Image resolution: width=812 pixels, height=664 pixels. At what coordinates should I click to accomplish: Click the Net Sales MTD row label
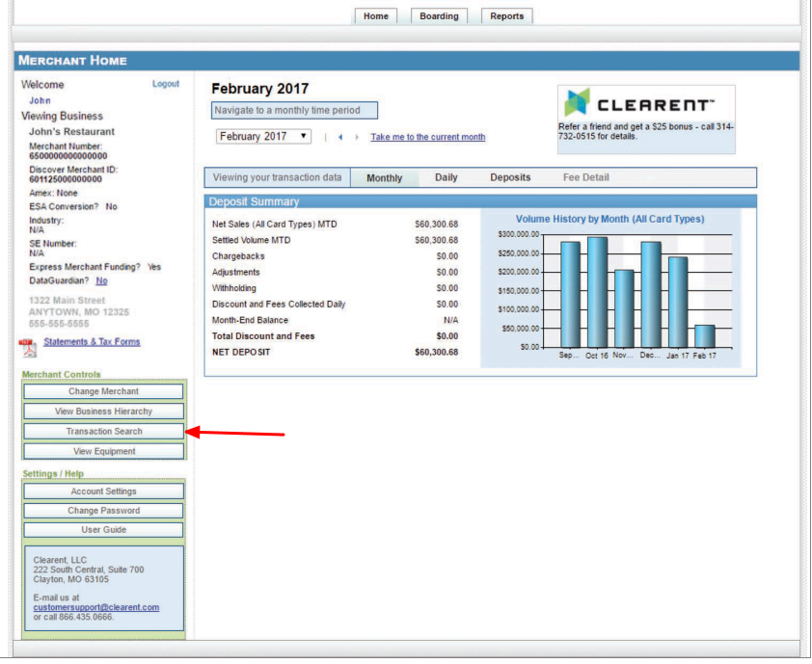tap(275, 225)
